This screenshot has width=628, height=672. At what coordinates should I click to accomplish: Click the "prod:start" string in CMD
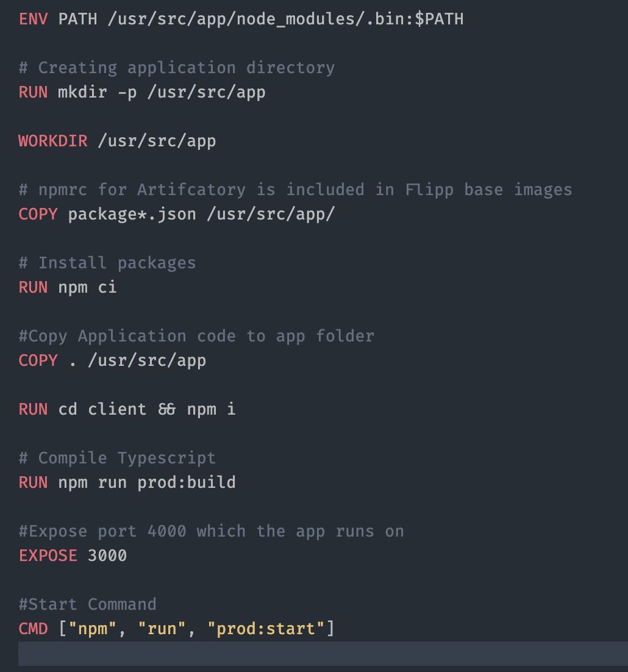click(265, 629)
